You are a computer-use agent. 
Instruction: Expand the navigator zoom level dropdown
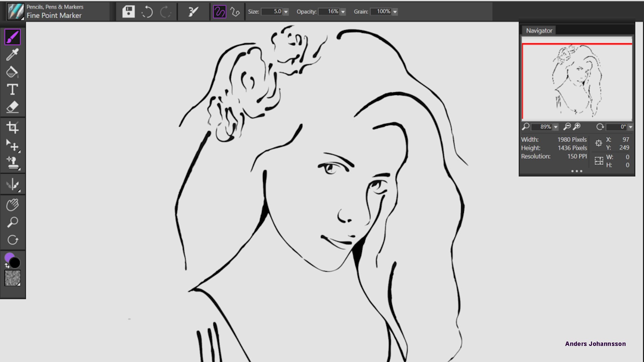(x=556, y=127)
